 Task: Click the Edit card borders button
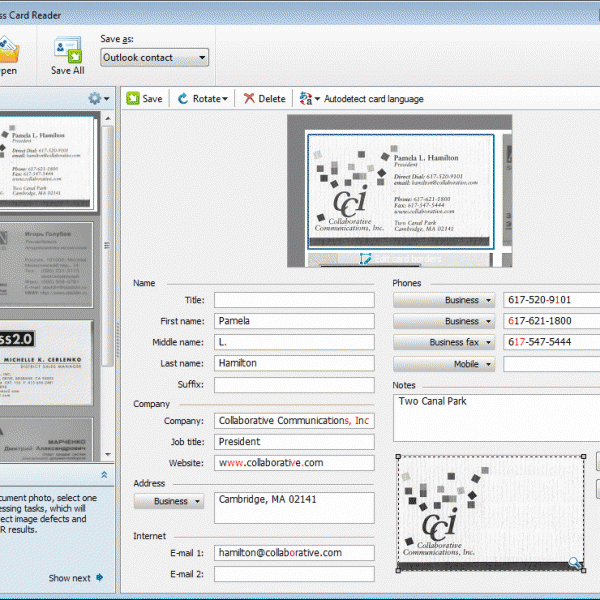coord(400,259)
